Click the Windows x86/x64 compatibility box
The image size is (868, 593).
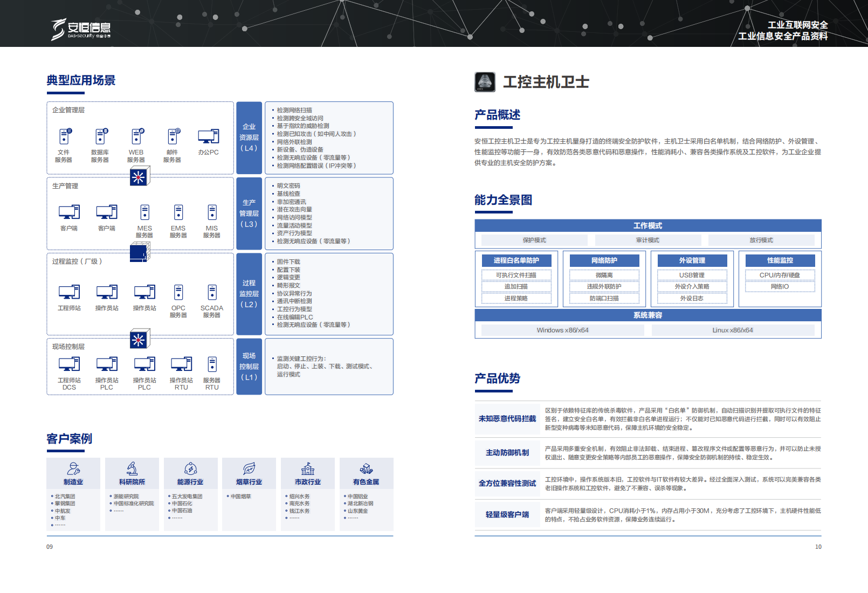pos(562,330)
